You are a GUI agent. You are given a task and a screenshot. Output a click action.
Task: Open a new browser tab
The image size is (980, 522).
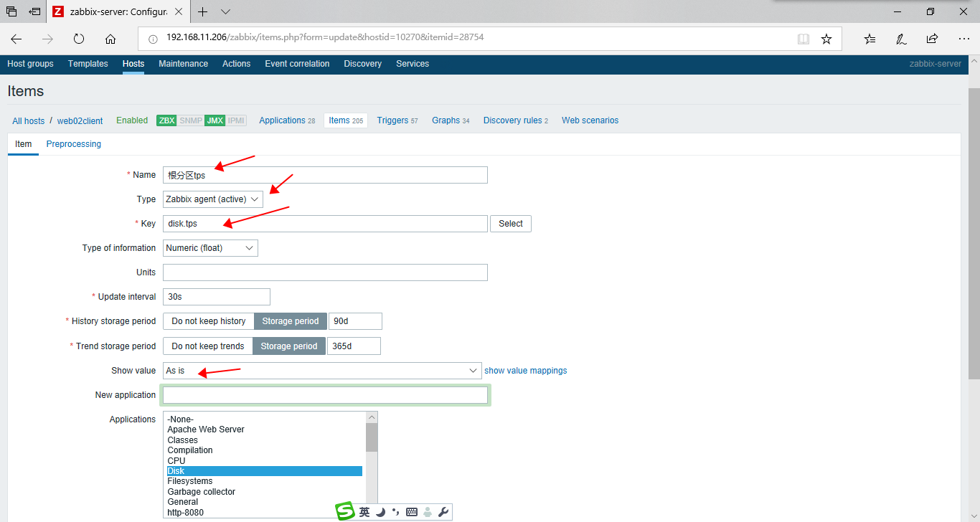203,11
